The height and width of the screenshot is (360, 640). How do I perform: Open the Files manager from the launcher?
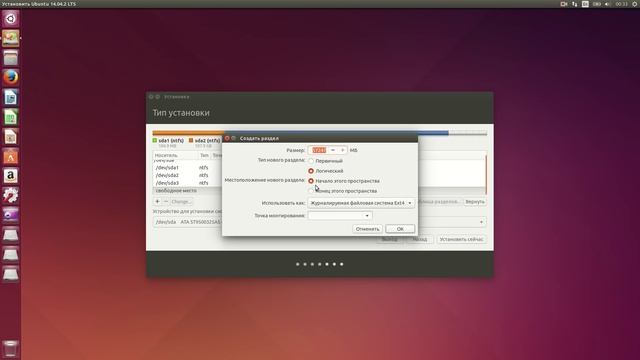pos(11,58)
